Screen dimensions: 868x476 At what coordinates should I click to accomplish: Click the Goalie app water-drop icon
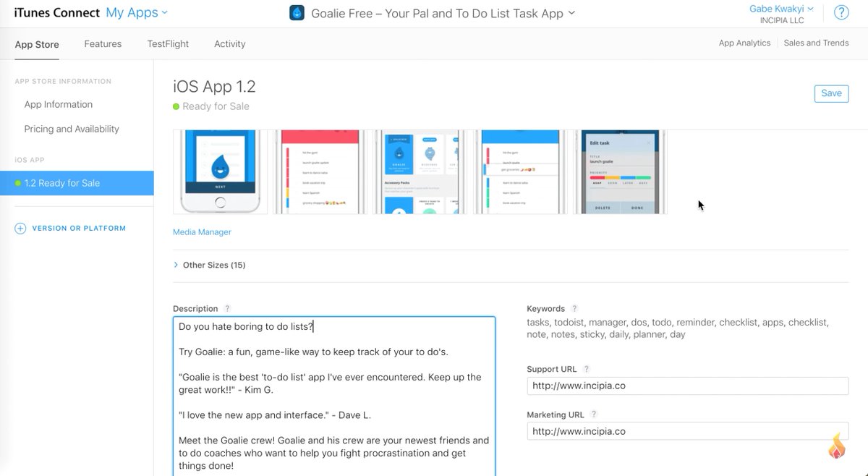pos(297,13)
